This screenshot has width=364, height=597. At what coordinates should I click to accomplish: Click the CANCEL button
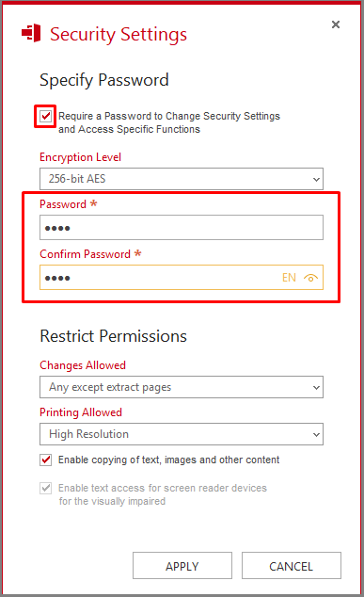292,566
